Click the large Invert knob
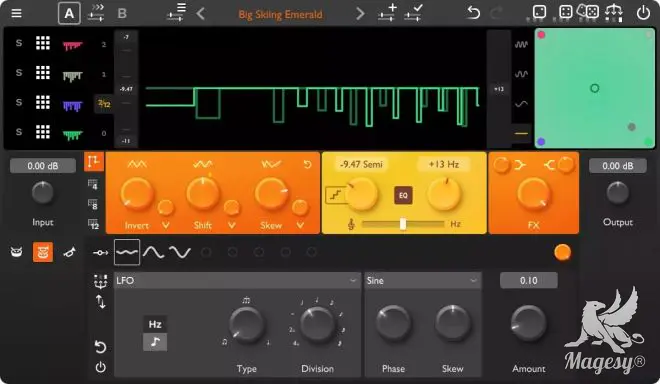This screenshot has height=384, width=660. tap(137, 194)
